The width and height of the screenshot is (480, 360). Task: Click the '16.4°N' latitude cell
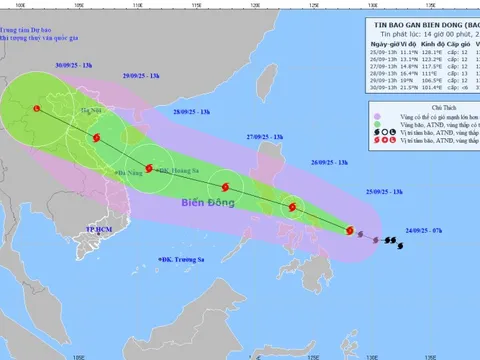coord(409,73)
